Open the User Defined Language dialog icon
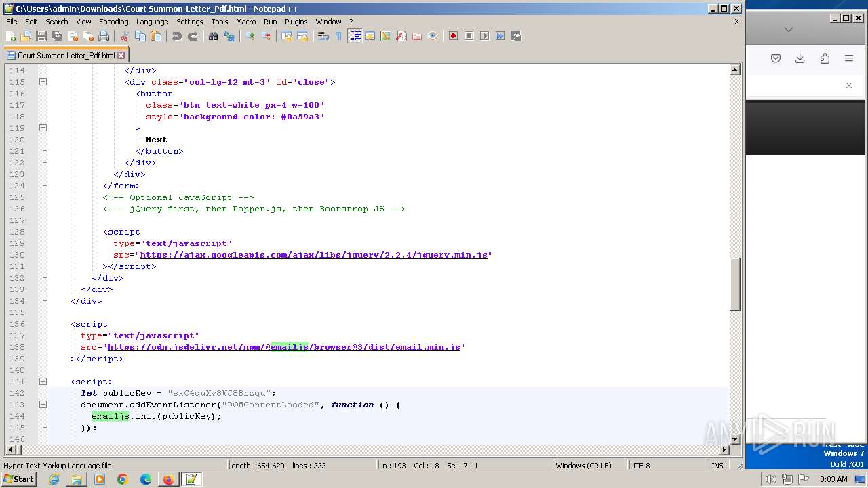The image size is (868, 488). click(x=370, y=36)
